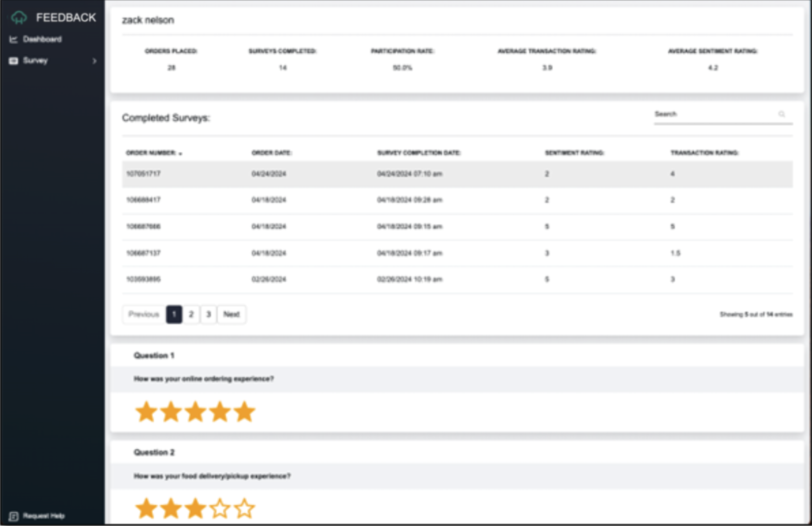Image resolution: width=812 pixels, height=526 pixels.
Task: Click the Next pagination button
Action: [231, 314]
